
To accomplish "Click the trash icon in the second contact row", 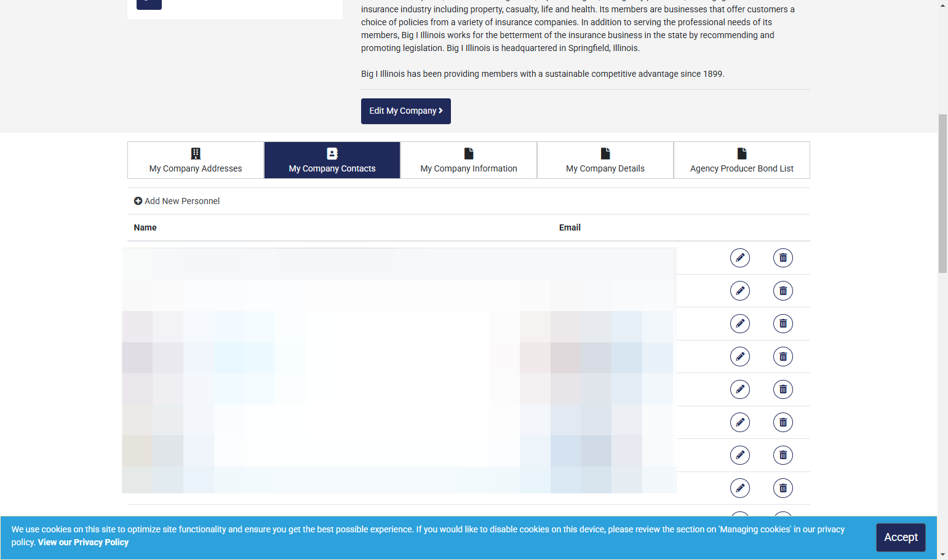I will [783, 291].
